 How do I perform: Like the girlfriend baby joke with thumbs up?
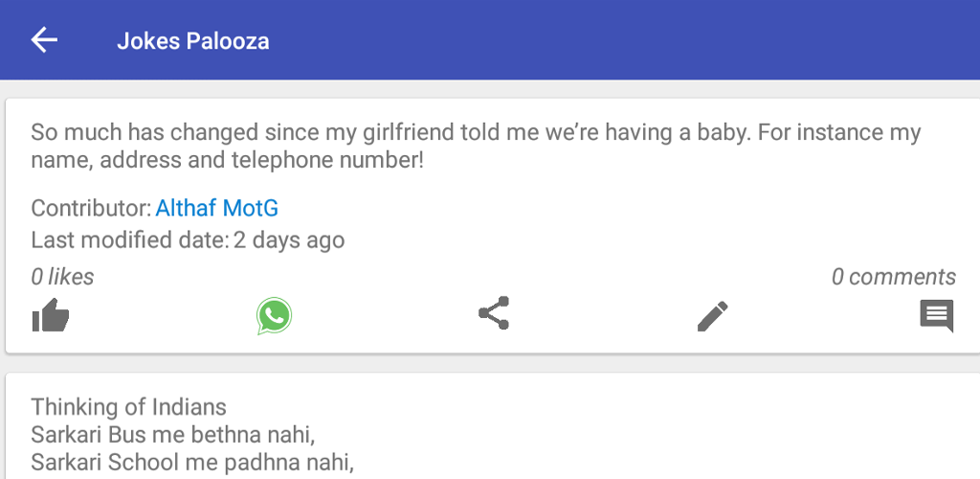coord(51,314)
